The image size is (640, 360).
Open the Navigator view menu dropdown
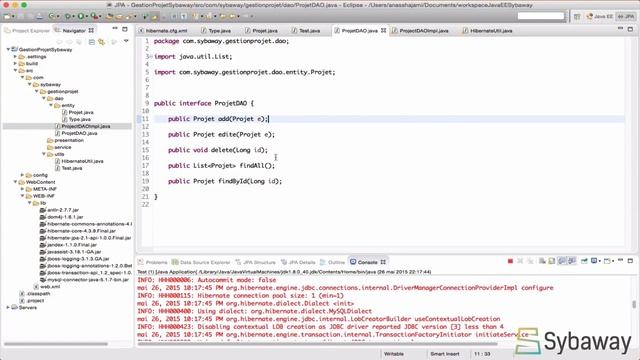(x=126, y=41)
